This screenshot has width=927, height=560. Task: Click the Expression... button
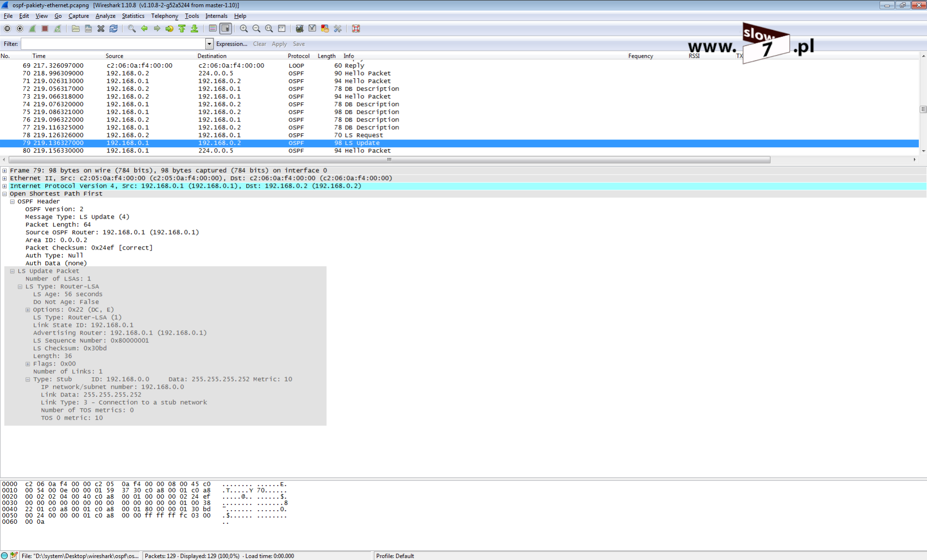[232, 44]
